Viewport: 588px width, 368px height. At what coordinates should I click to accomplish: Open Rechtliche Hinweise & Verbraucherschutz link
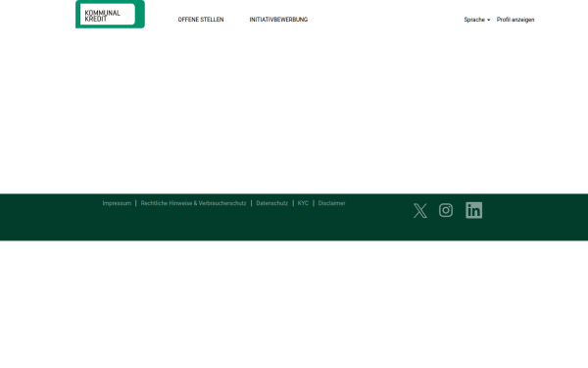click(193, 203)
